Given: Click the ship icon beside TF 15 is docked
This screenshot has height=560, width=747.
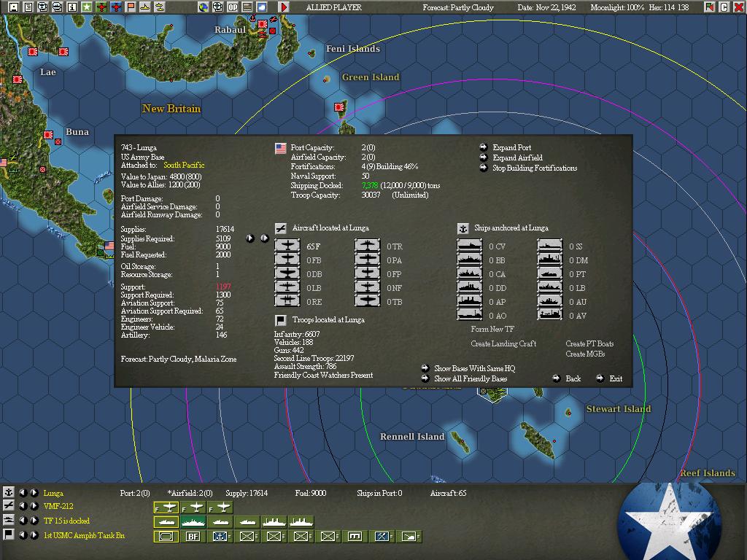Looking at the screenshot, I should click(8, 520).
